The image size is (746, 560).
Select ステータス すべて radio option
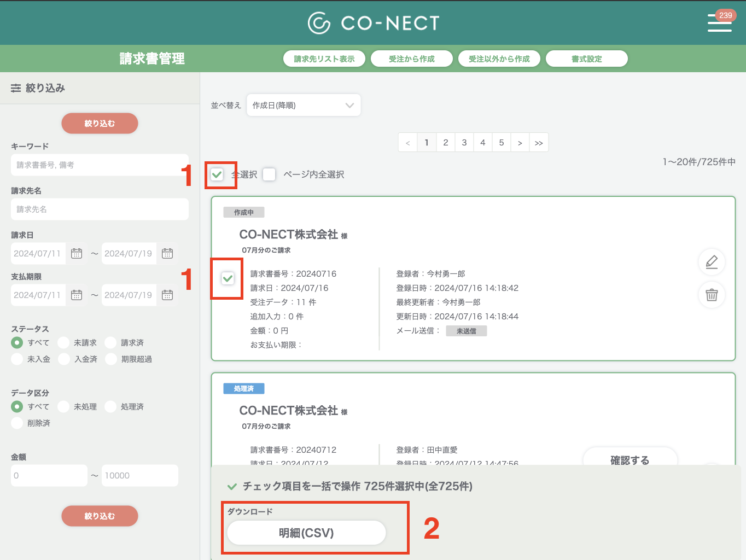(17, 342)
